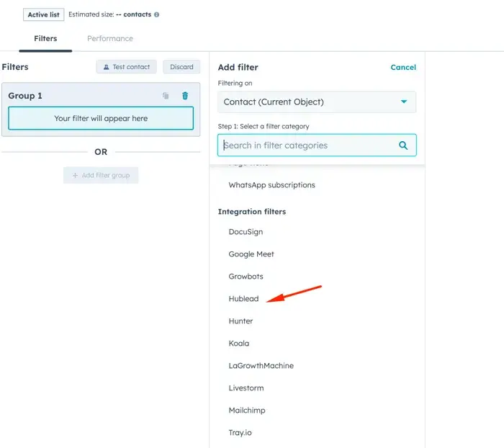Pick Google Meet from integration filters
This screenshot has height=448, width=504.
coord(251,254)
